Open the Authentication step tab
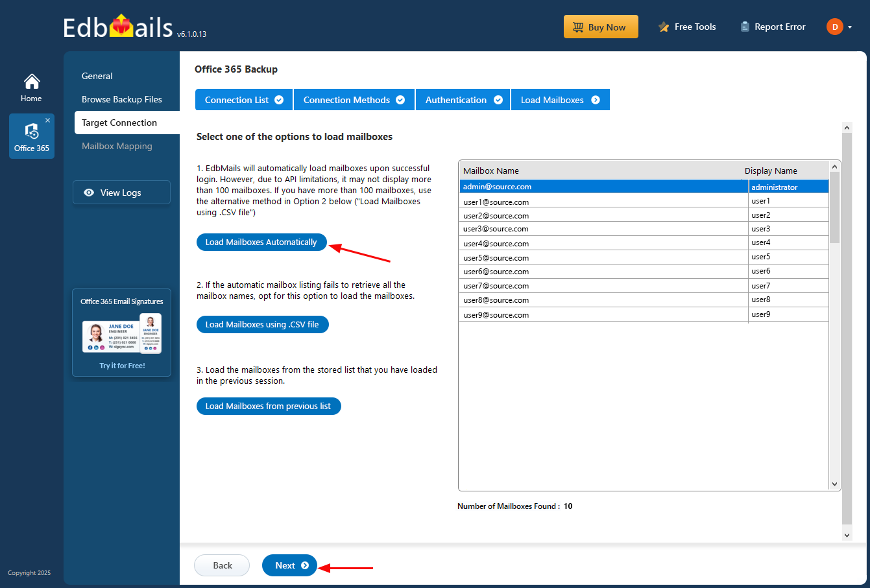This screenshot has height=588, width=870. pyautogui.click(x=463, y=100)
